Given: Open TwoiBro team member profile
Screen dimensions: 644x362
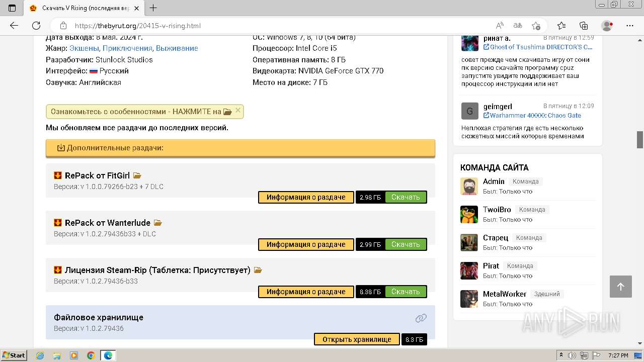Looking at the screenshot, I should pyautogui.click(x=497, y=209).
